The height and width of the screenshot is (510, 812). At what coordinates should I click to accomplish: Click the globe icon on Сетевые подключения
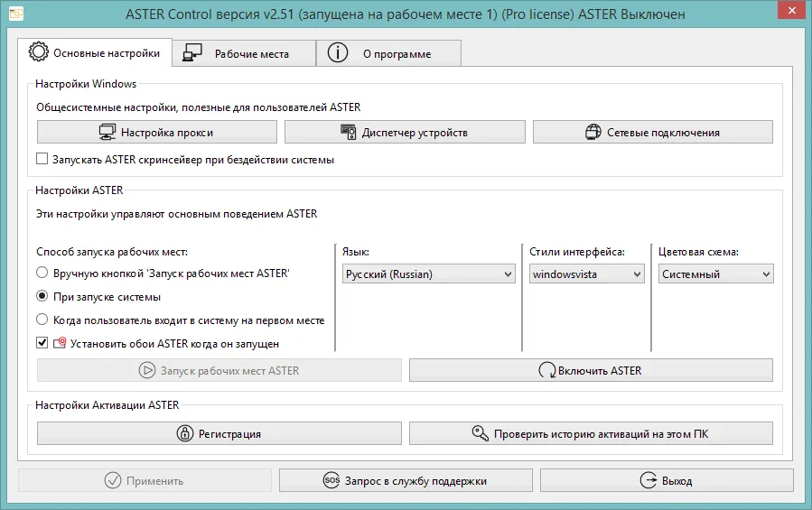point(592,133)
